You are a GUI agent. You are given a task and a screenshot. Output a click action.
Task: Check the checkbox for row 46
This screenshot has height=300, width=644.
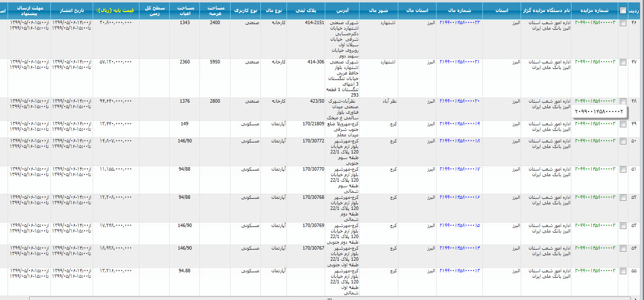(623, 23)
